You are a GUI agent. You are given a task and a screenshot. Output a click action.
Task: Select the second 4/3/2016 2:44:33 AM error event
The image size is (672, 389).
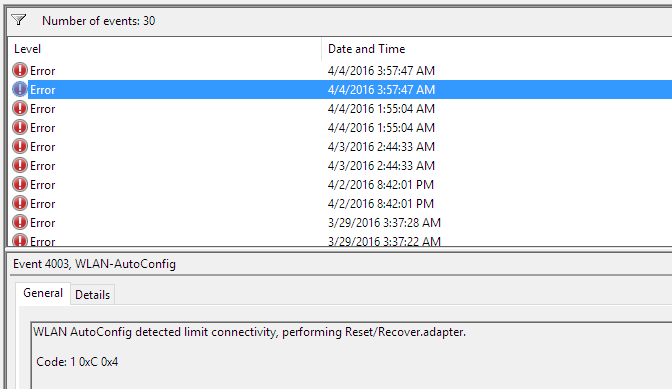(340, 165)
